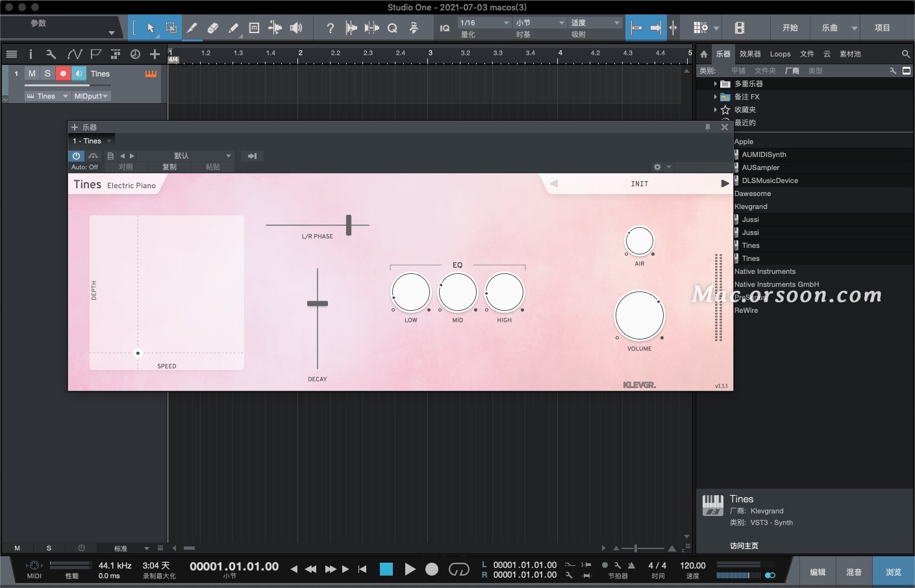Toggle the global Solo button at bottom
915x588 pixels.
point(49,548)
